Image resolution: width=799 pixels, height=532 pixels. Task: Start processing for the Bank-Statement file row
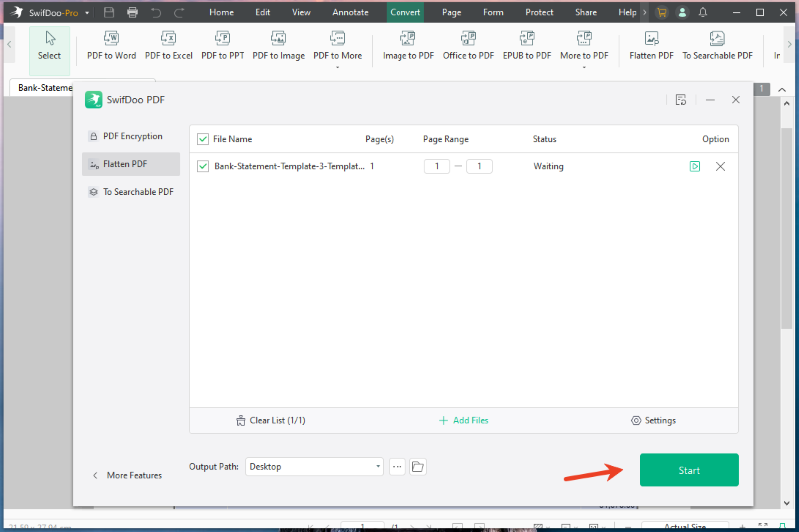pyautogui.click(x=694, y=166)
